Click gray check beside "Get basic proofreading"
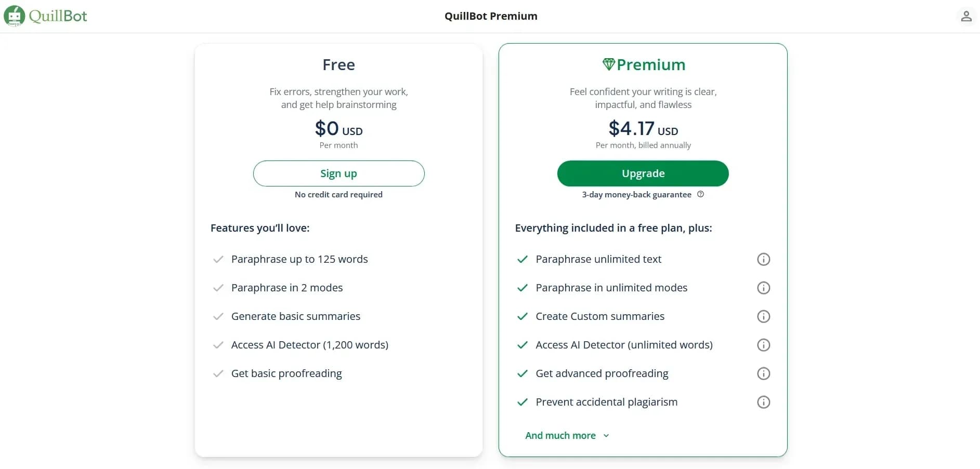 click(218, 373)
